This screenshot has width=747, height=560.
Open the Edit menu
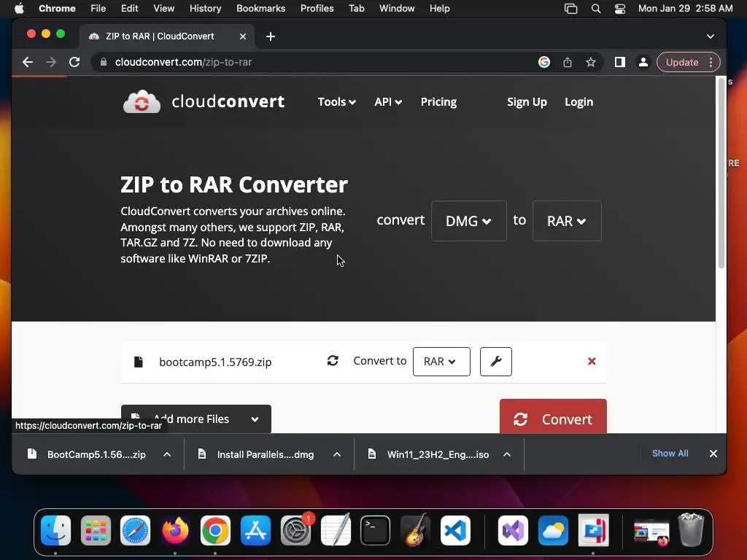pyautogui.click(x=129, y=9)
